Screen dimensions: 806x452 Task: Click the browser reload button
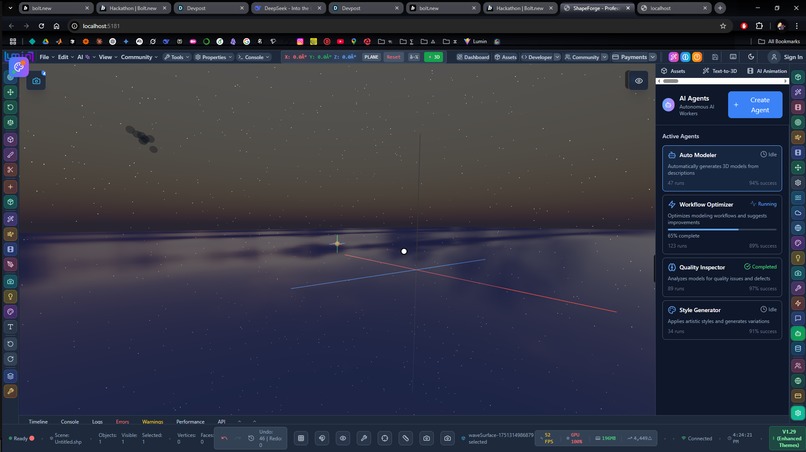pyautogui.click(x=41, y=26)
